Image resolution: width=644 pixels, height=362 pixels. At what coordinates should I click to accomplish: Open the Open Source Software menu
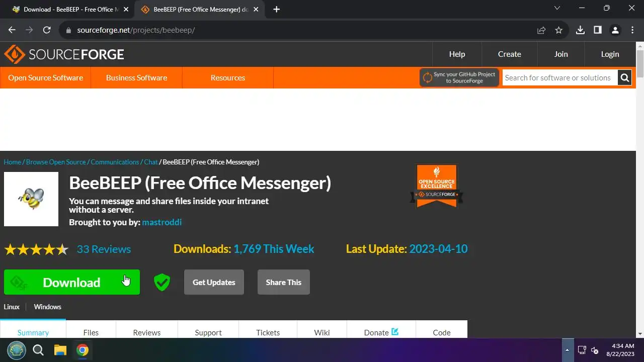point(46,78)
